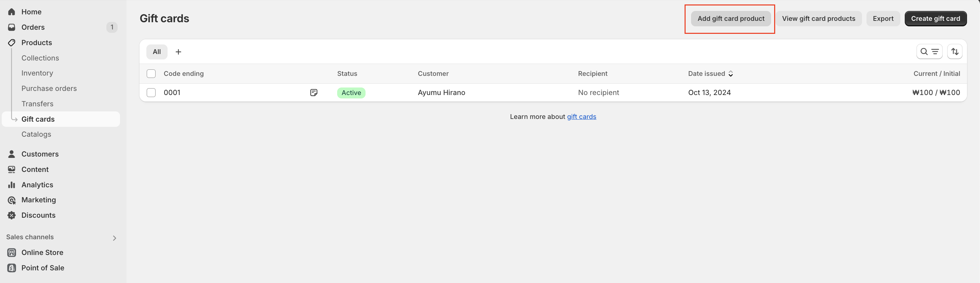This screenshot has width=980, height=283.
Task: Click the Discounts badge icon
Action: point(12,215)
